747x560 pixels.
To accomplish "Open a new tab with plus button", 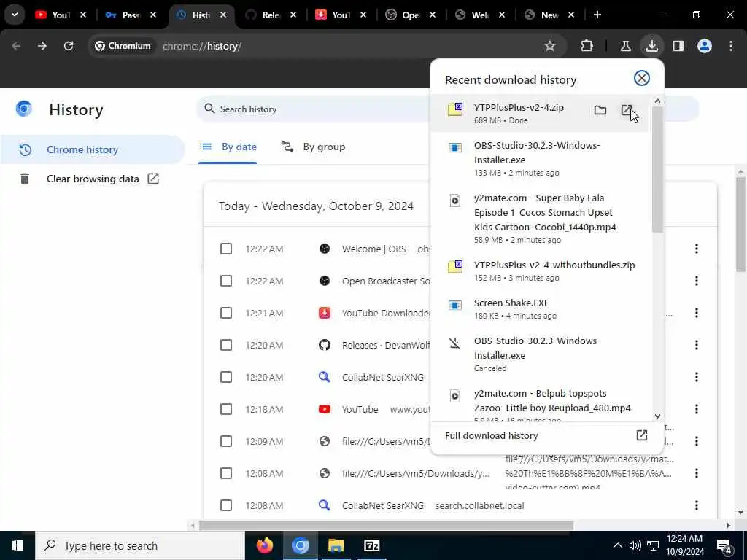I will pos(597,15).
